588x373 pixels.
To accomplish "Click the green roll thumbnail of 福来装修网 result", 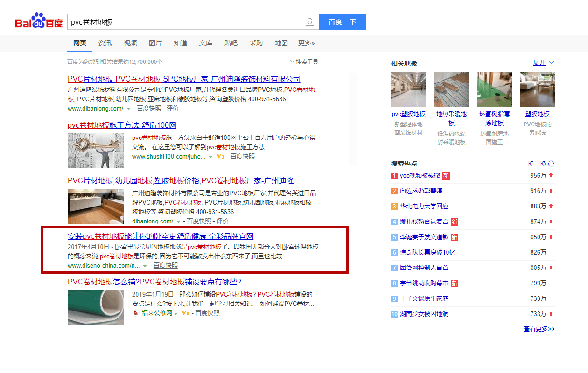I will click(96, 307).
